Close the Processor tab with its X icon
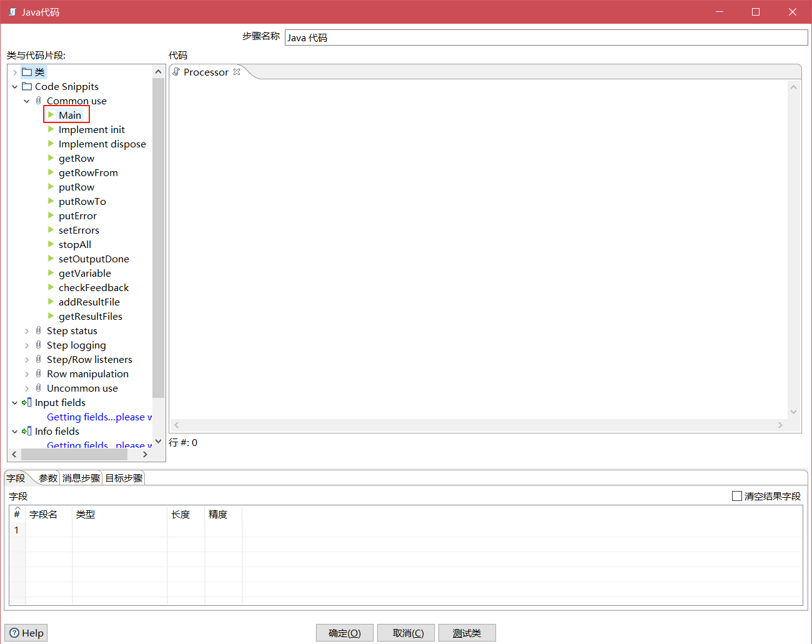Image resolution: width=812 pixels, height=644 pixels. click(x=237, y=72)
